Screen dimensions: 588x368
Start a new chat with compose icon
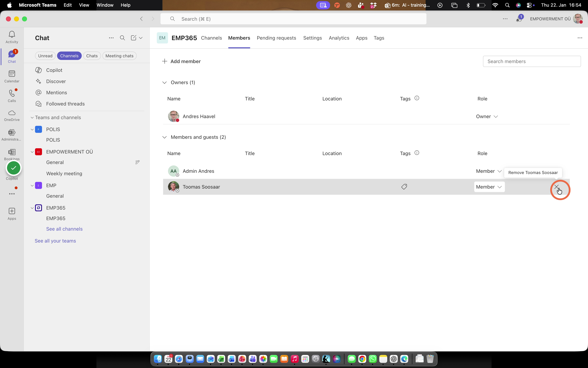pyautogui.click(x=133, y=38)
